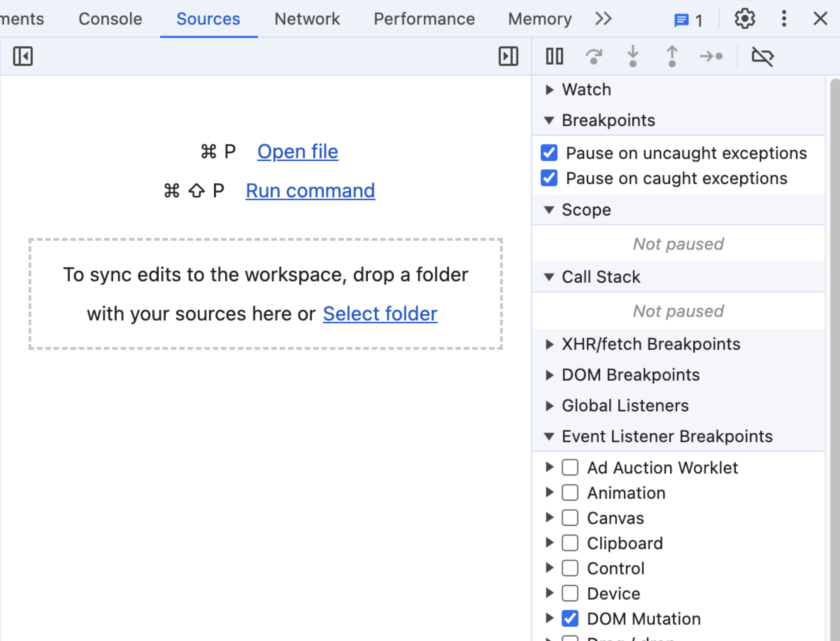Expand DOM Breakpoints section

pos(678,375)
